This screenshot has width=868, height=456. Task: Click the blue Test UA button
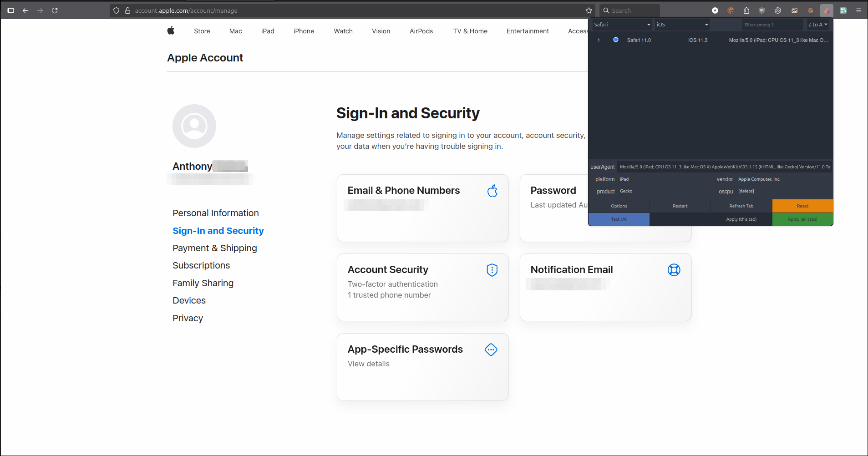(619, 219)
